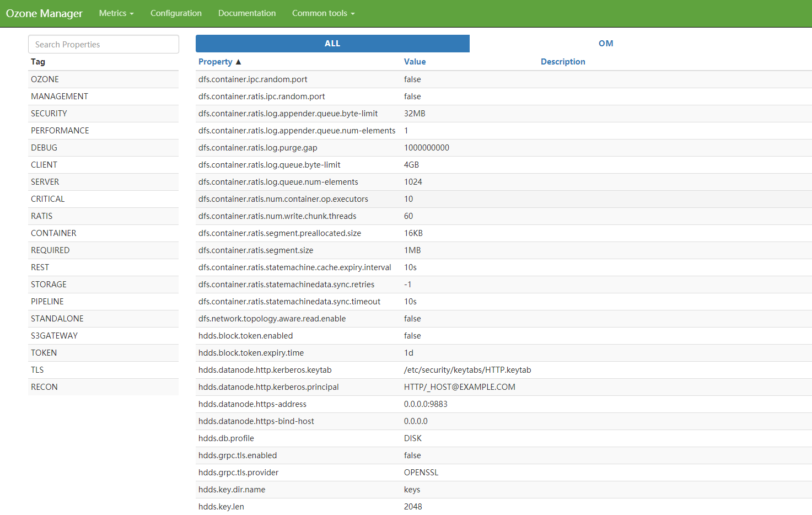Image resolution: width=812 pixels, height=515 pixels.
Task: Choose the RATIS tag filter
Action: pos(42,216)
